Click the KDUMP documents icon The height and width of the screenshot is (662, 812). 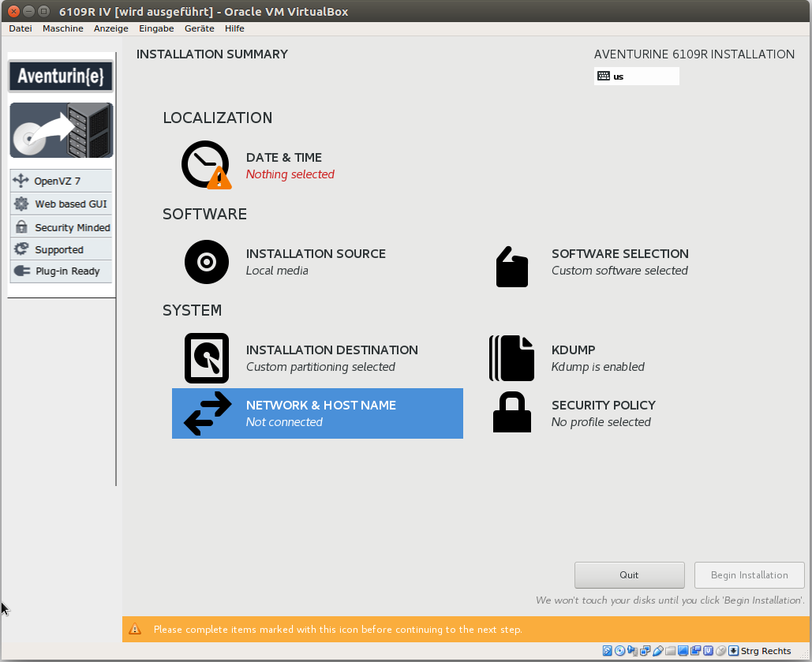[x=511, y=358]
